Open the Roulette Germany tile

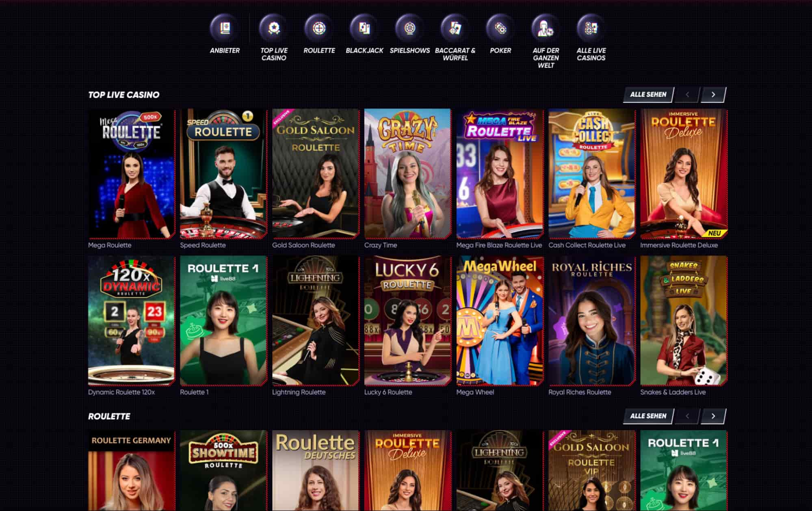[132, 470]
